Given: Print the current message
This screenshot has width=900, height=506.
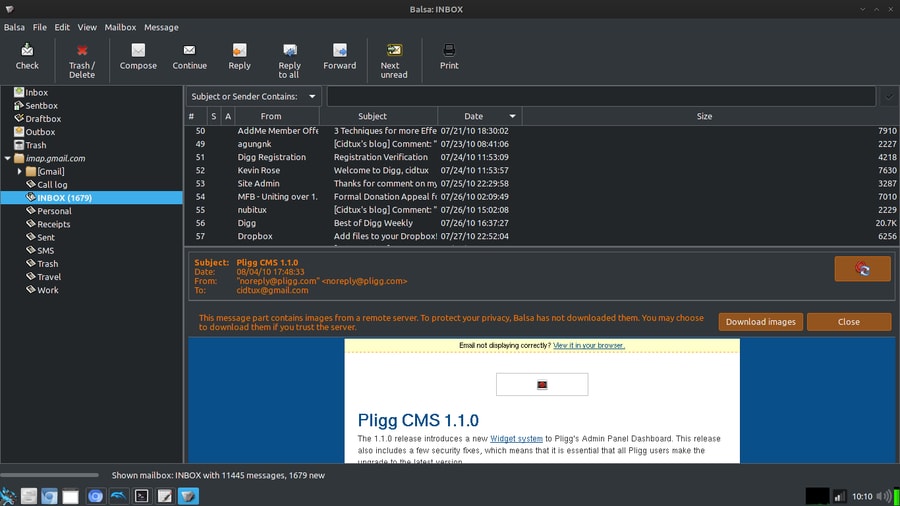Looking at the screenshot, I should pyautogui.click(x=449, y=57).
